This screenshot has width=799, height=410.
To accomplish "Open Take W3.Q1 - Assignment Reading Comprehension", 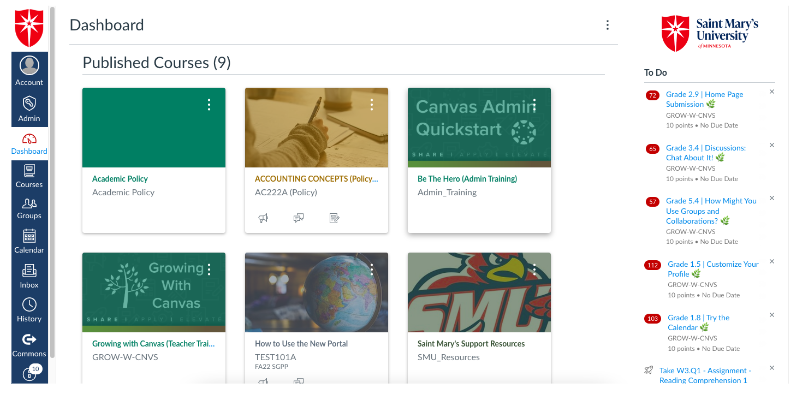I will tap(705, 375).
